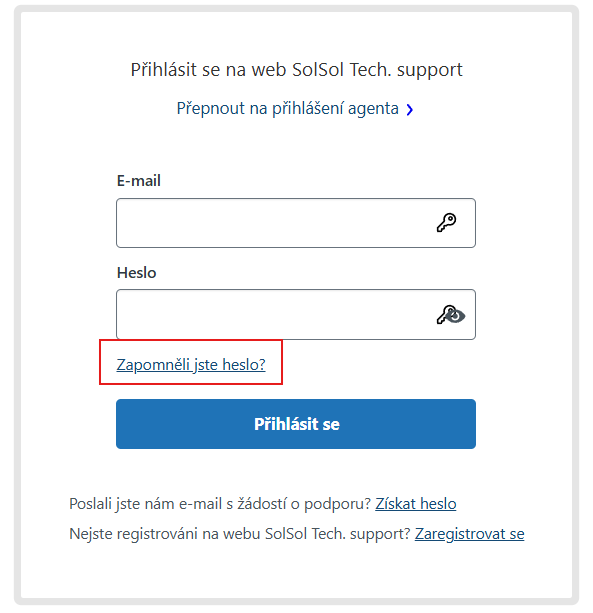Click the key icon in the E-mail field
The width and height of the screenshot is (593, 613).
tap(446, 223)
